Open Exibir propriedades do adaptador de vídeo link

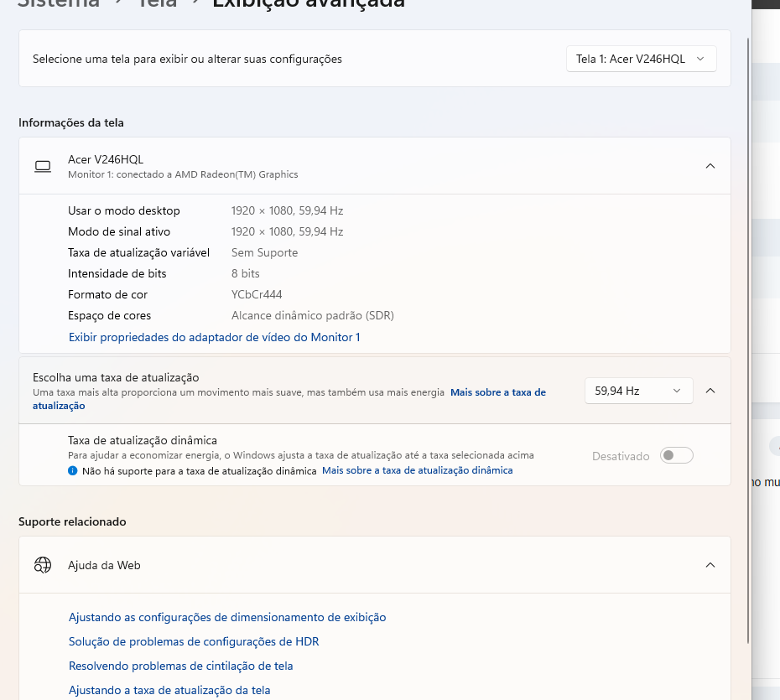[x=214, y=337]
